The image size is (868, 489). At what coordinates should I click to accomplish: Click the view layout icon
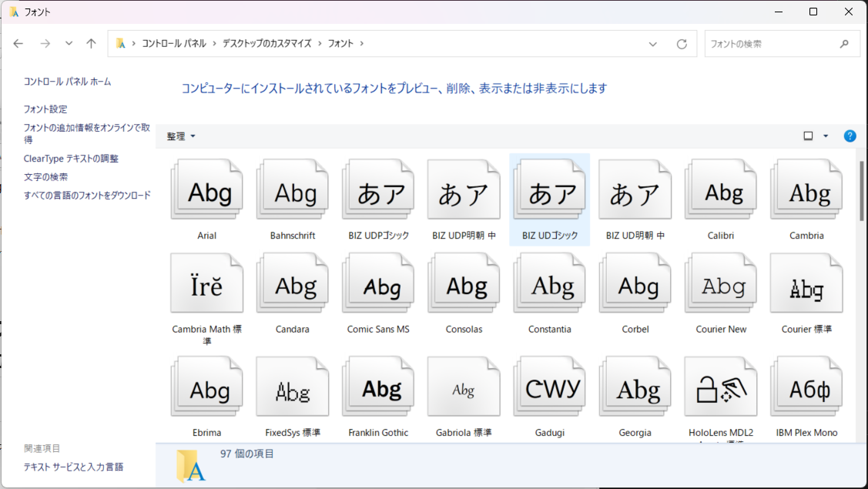click(x=808, y=136)
